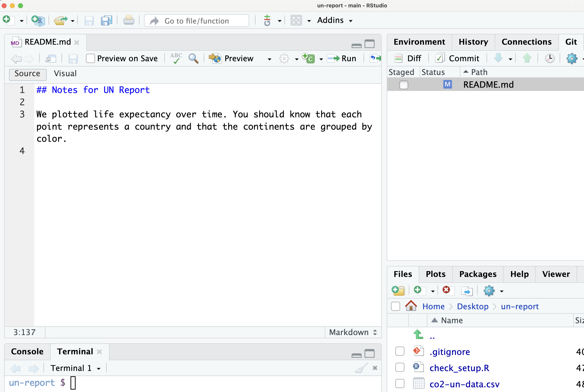Open the insert chunk dropdown arrow
This screenshot has width=584, height=392.
[321, 59]
